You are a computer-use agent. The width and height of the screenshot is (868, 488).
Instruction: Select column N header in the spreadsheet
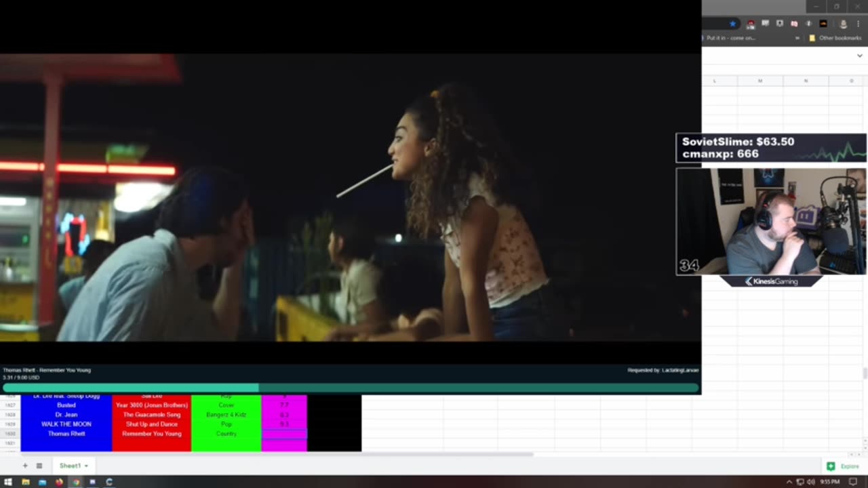pyautogui.click(x=806, y=81)
